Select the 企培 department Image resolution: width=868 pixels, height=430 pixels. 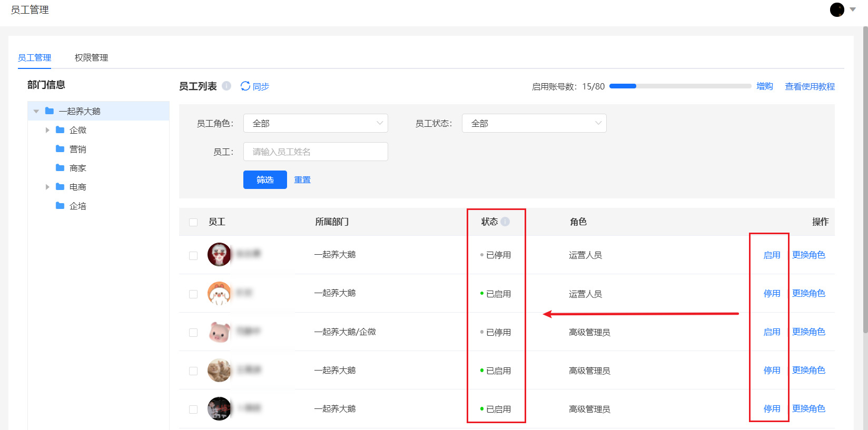(78, 206)
